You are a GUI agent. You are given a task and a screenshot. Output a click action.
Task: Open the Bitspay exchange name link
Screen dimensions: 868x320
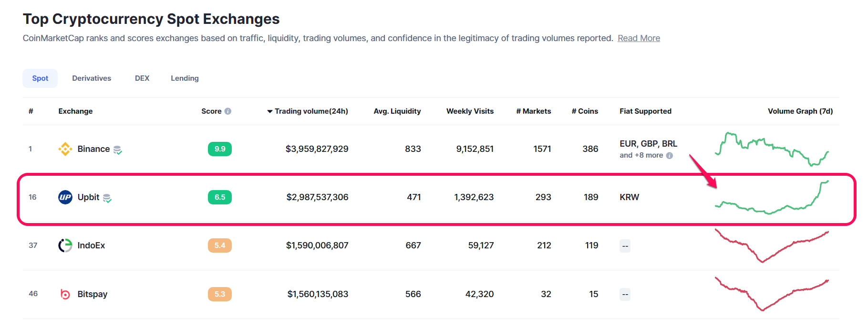click(93, 294)
